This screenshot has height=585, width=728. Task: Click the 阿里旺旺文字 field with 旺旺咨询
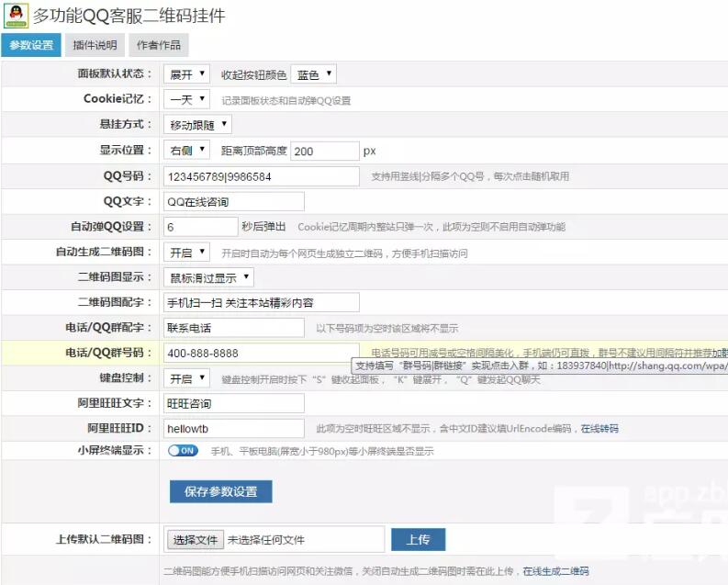234,403
